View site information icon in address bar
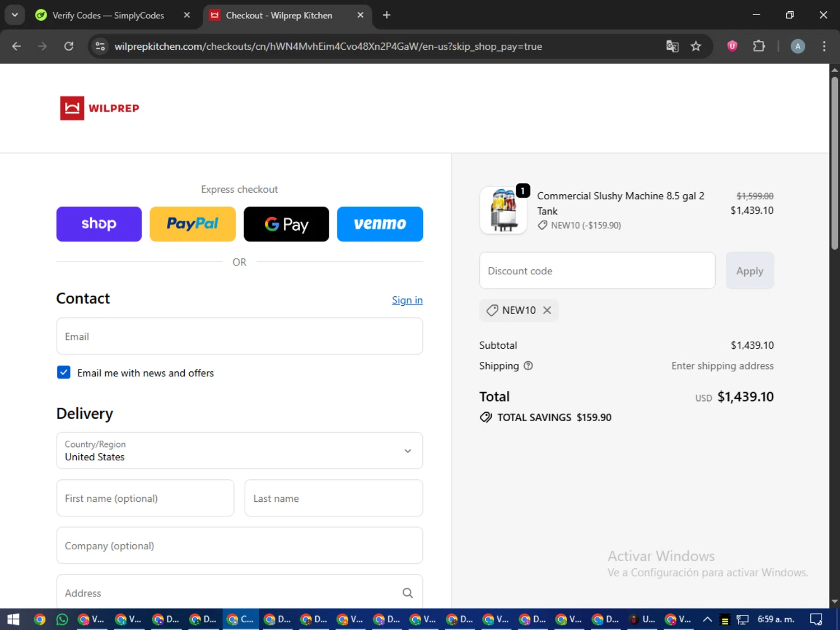 (x=100, y=46)
